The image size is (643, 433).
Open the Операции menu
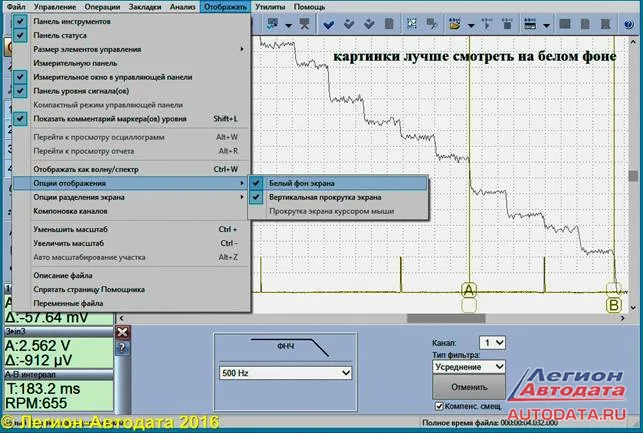point(102,7)
